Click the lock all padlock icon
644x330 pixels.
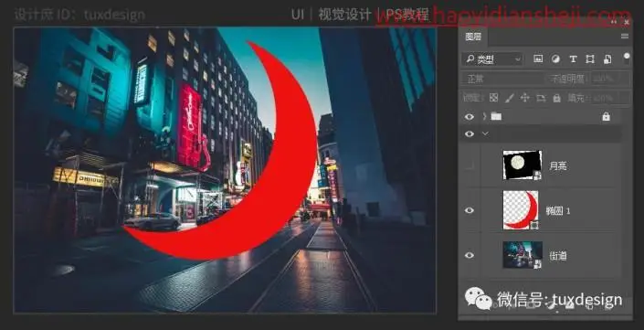point(556,98)
